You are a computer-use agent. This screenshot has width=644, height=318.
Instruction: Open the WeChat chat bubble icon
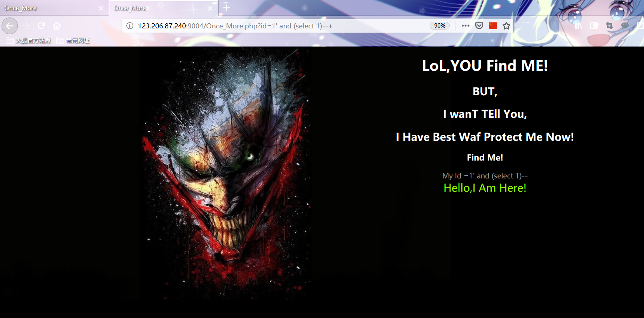pyautogui.click(x=625, y=26)
